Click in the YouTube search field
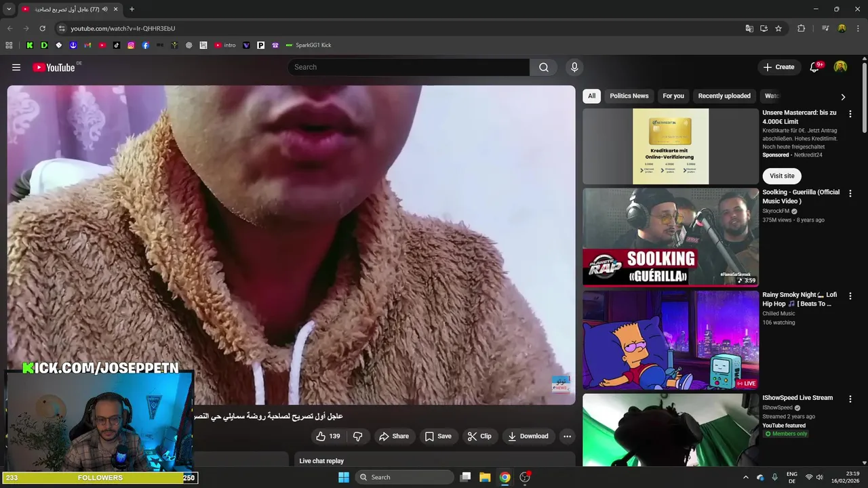The image size is (868, 488). (409, 67)
